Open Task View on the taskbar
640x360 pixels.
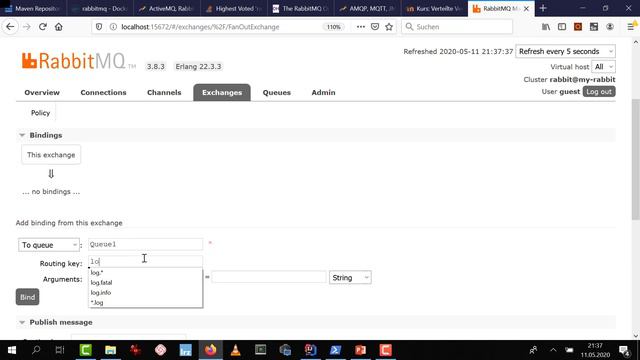pos(60,350)
